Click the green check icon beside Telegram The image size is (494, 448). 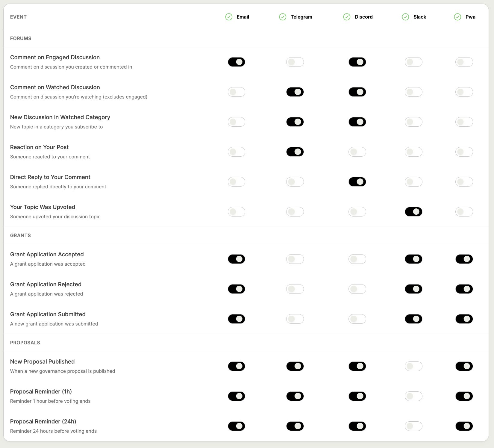click(283, 17)
